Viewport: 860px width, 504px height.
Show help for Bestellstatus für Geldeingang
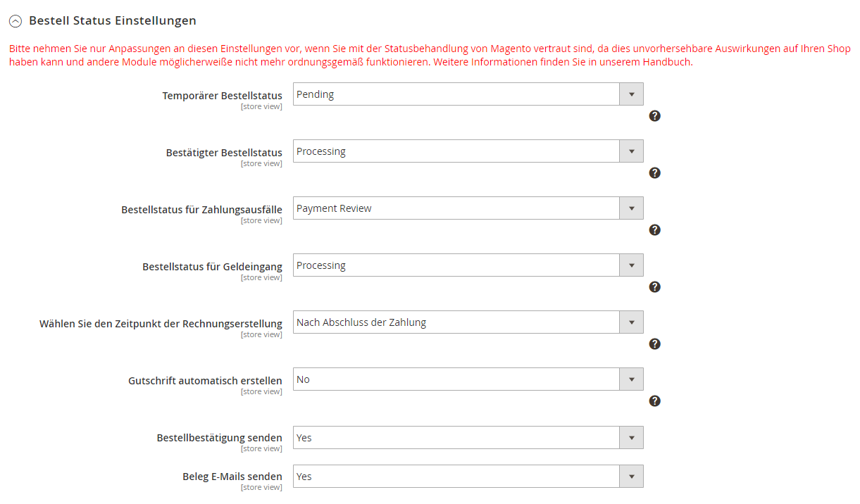[654, 287]
